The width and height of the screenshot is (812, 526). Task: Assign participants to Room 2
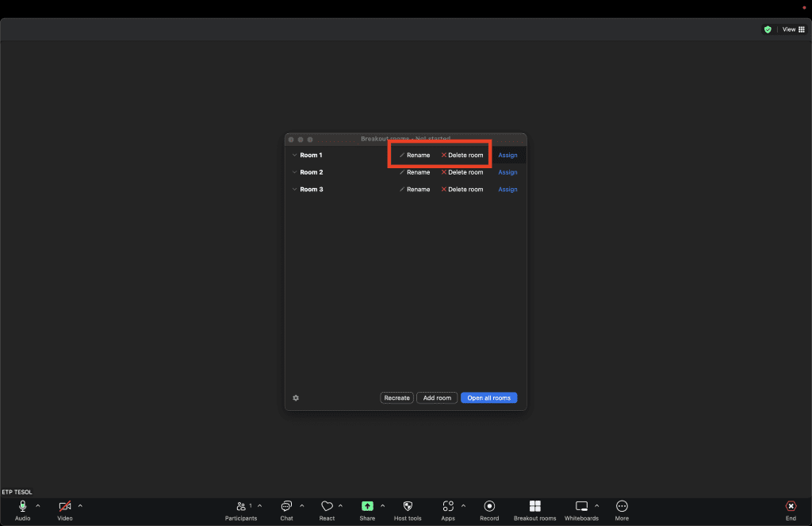tap(507, 172)
